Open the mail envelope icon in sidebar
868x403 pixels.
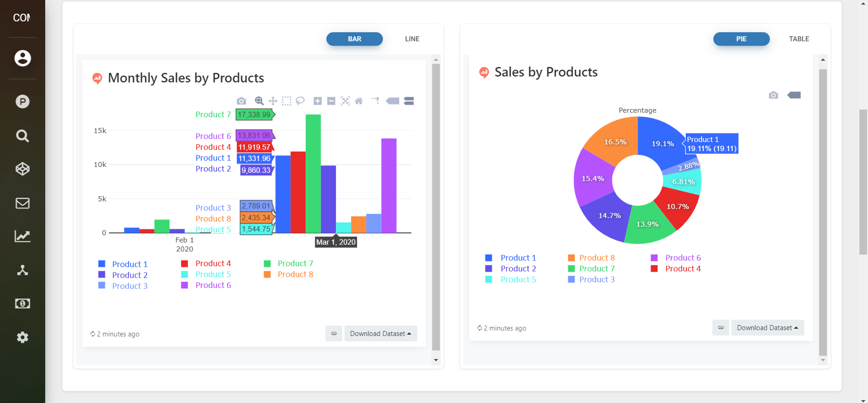[23, 203]
